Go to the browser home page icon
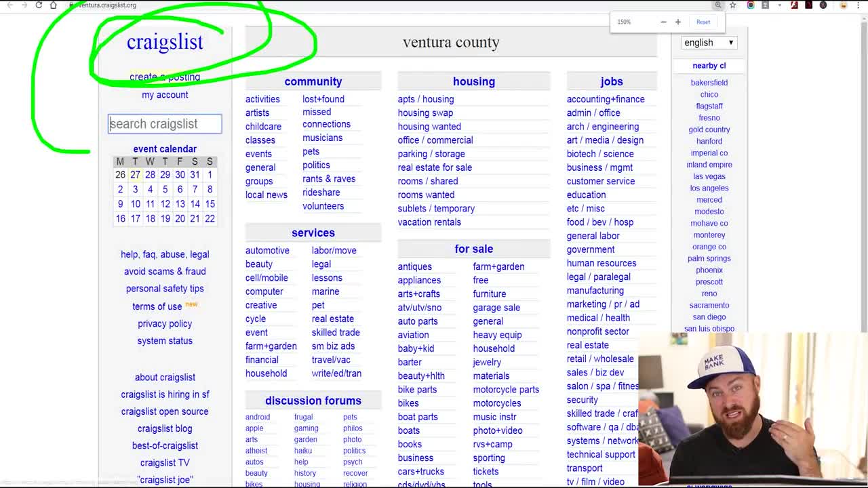 [x=54, y=5]
